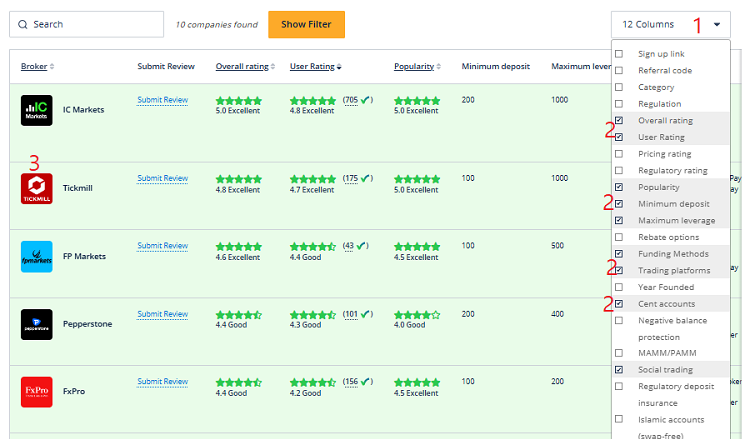Open Submit Review for FP Markets
750x439 pixels.
pos(163,246)
